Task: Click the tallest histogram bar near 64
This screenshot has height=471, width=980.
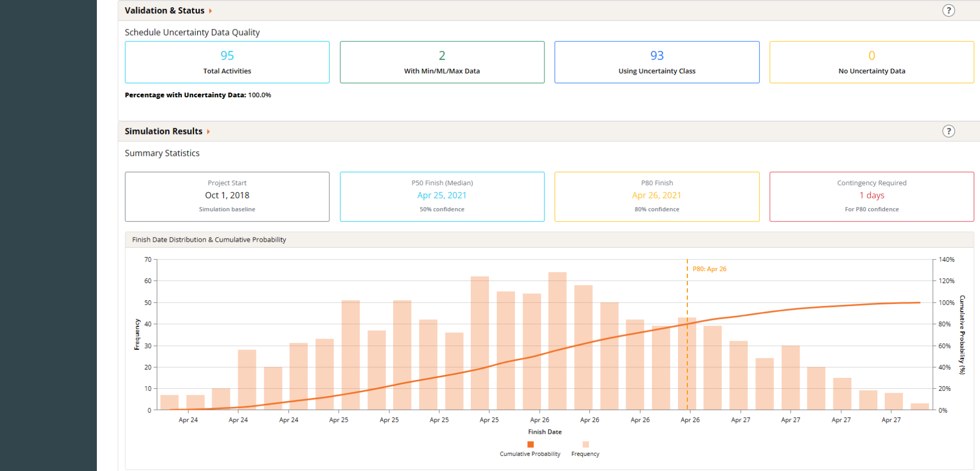Action: pyautogui.click(x=557, y=341)
